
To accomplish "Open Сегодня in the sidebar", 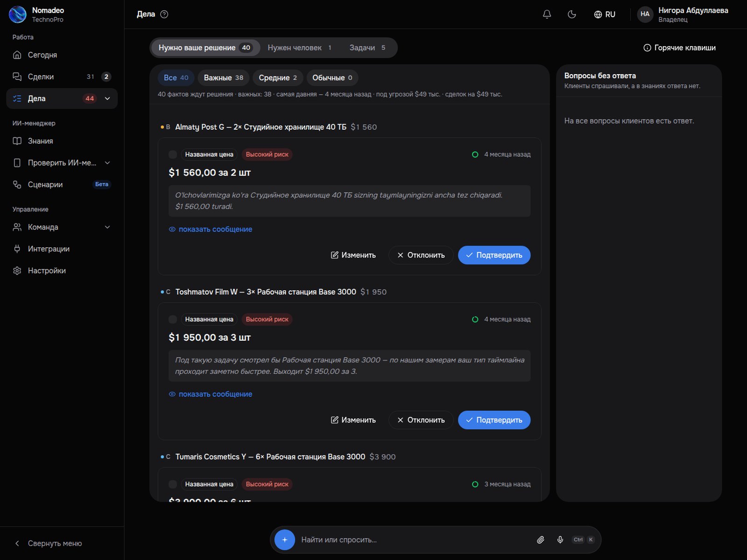I will pos(62,55).
